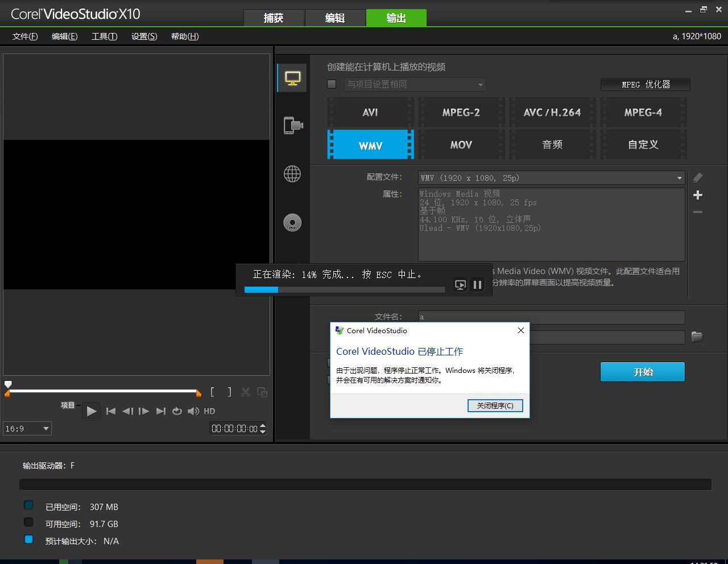728x564 pixels.
Task: Open the 设置(S) menu
Action: pos(144,36)
